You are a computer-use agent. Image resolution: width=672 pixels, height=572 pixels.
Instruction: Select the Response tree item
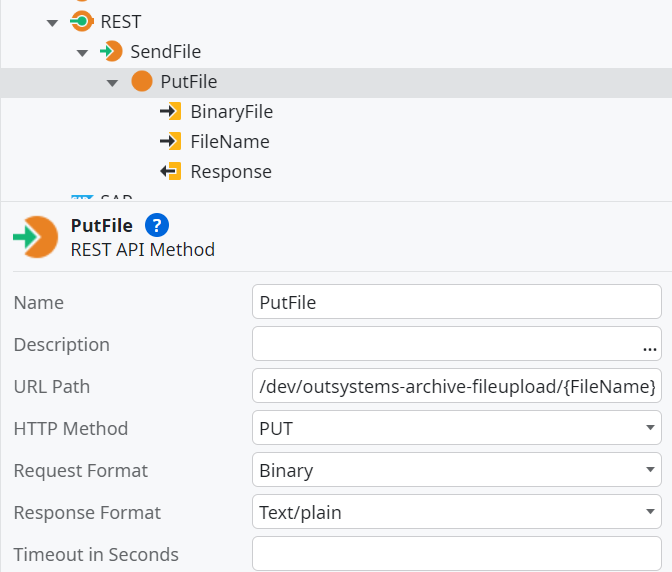(230, 171)
